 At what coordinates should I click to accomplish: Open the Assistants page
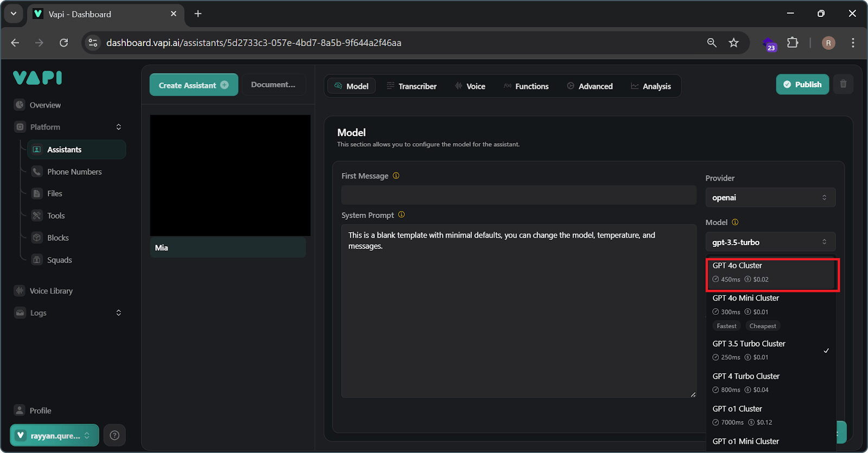coord(76,150)
